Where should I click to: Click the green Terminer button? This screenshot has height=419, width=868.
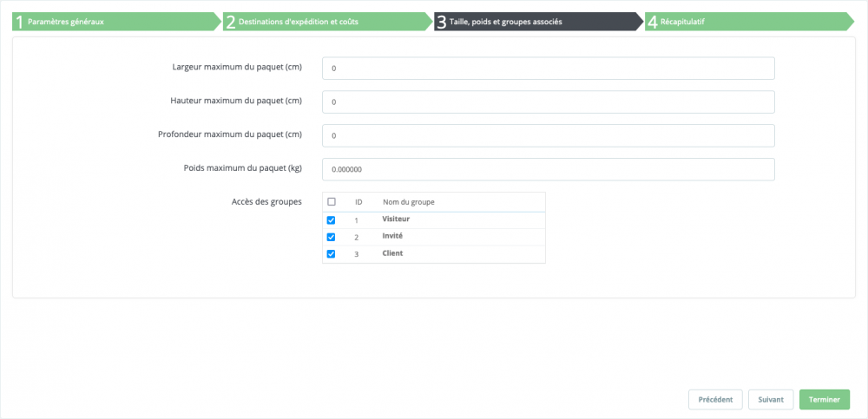pyautogui.click(x=825, y=400)
